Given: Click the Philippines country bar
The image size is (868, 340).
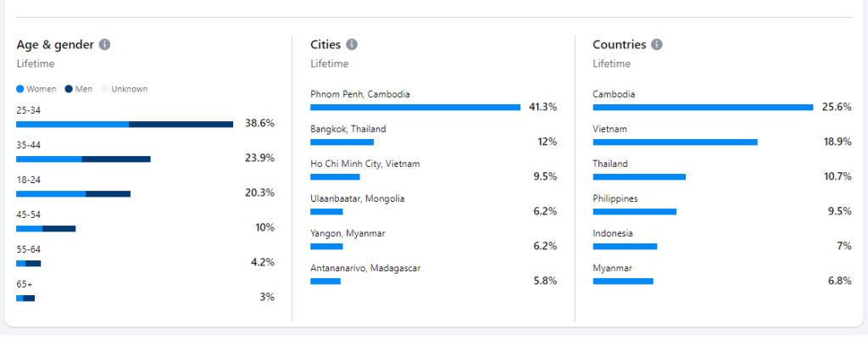Looking at the screenshot, I should tap(634, 212).
